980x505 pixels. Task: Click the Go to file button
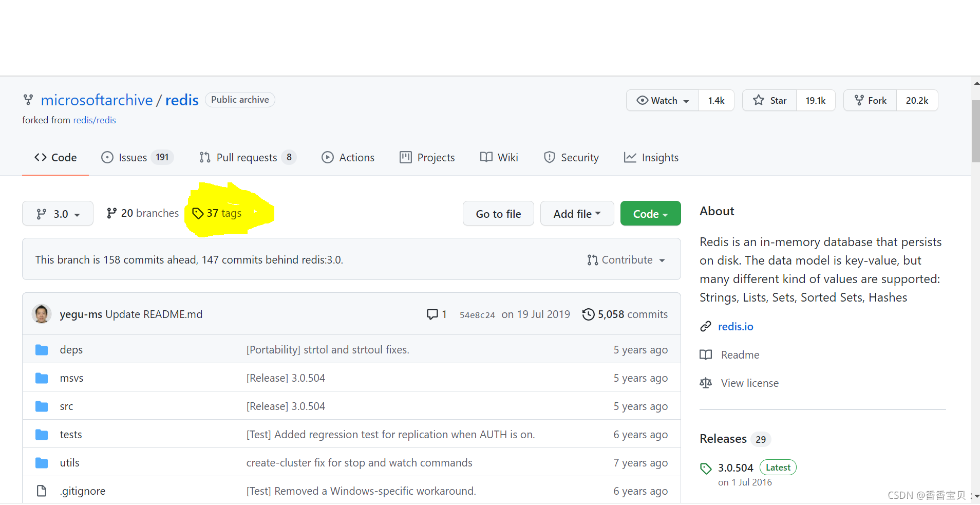[x=498, y=213]
